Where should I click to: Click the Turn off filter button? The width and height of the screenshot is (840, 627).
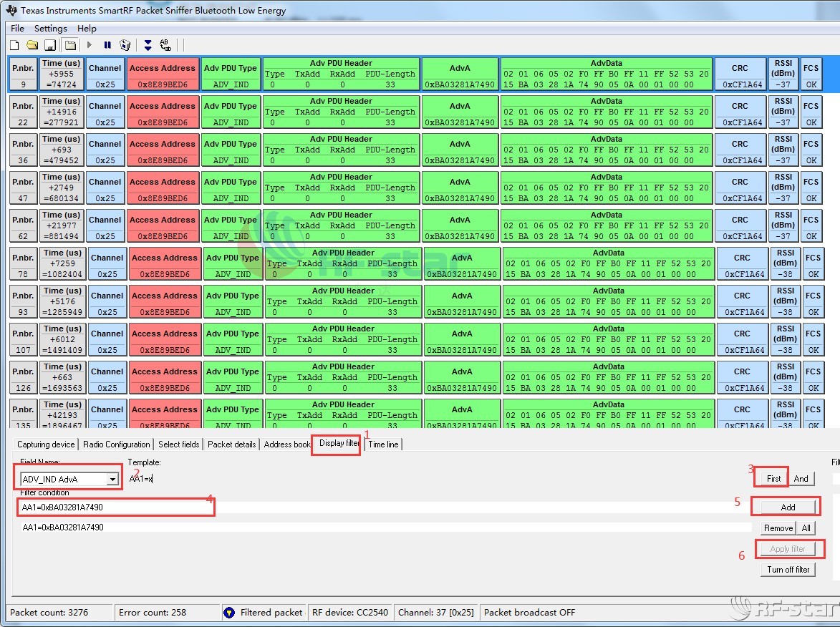coord(788,570)
